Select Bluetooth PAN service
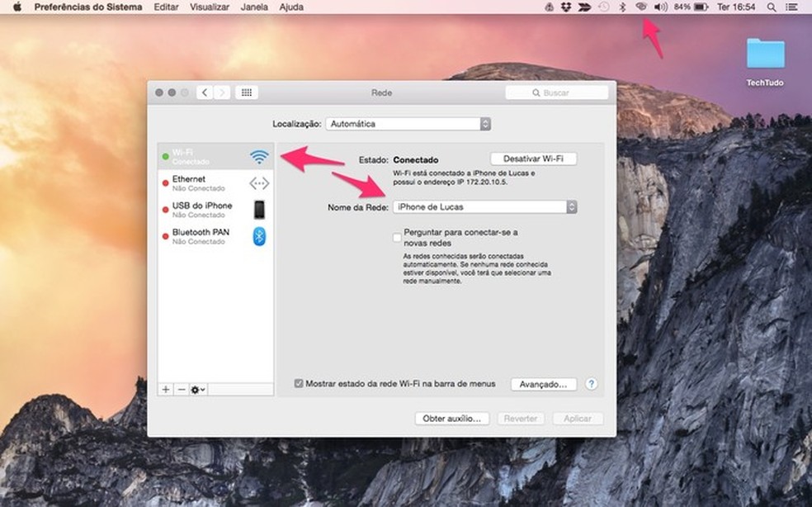 click(x=215, y=236)
